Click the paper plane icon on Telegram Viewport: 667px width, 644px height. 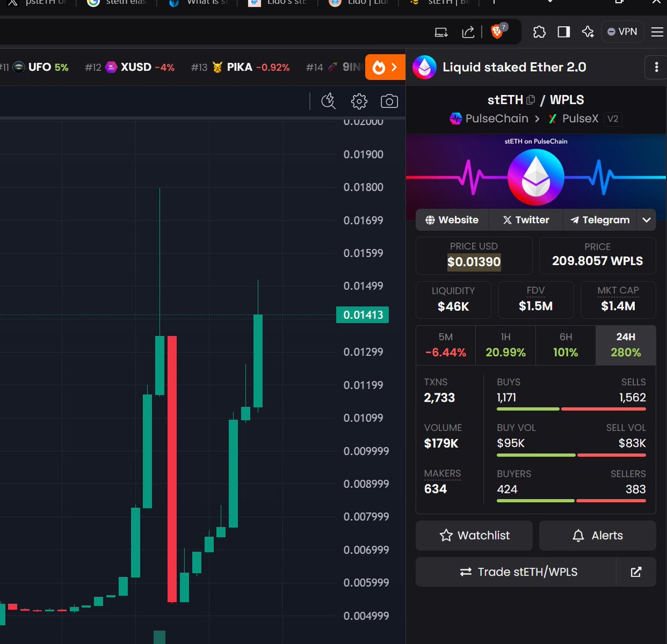click(x=575, y=220)
